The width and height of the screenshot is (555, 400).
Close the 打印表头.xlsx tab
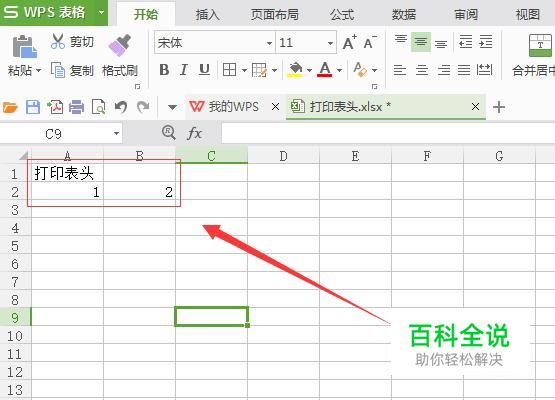click(x=475, y=107)
